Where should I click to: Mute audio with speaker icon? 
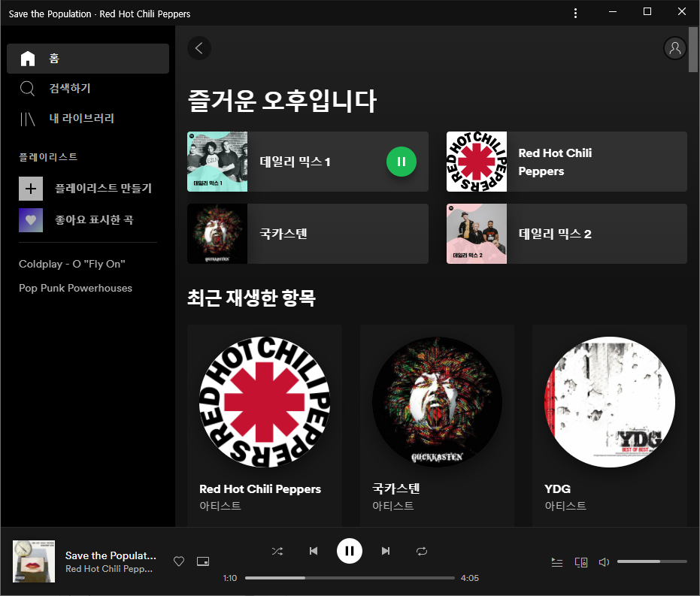pos(604,562)
